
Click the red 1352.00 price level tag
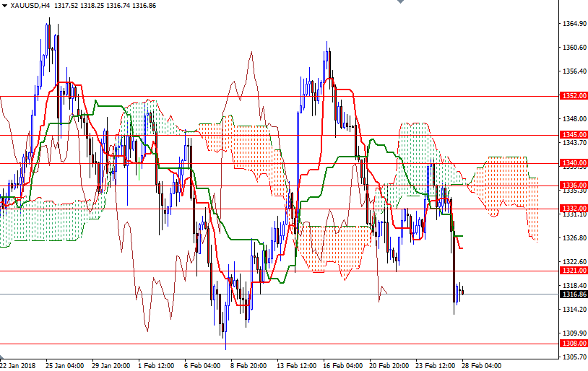573,96
